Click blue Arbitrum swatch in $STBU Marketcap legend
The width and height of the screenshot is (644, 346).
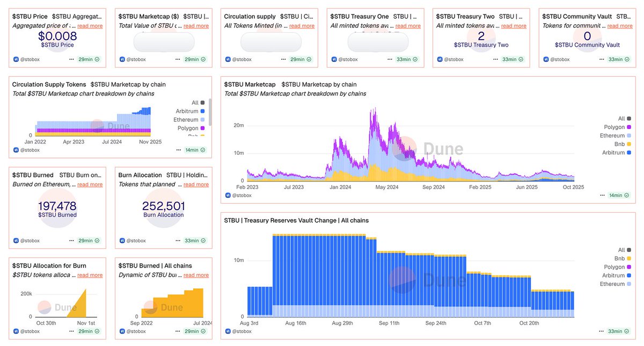click(629, 153)
